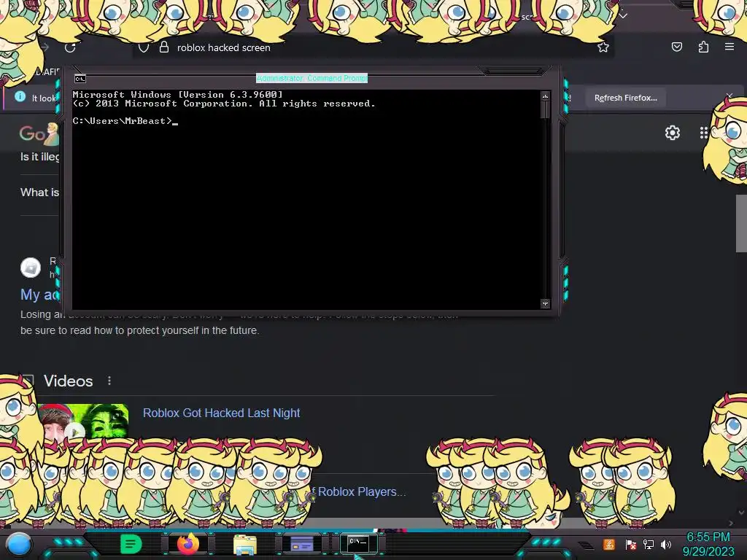Click the Google logo
747x560 pixels.
[39, 134]
